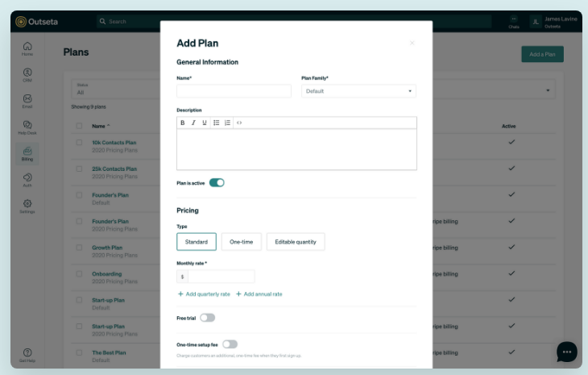Click the Get Help icon
The image size is (588, 375).
click(27, 352)
